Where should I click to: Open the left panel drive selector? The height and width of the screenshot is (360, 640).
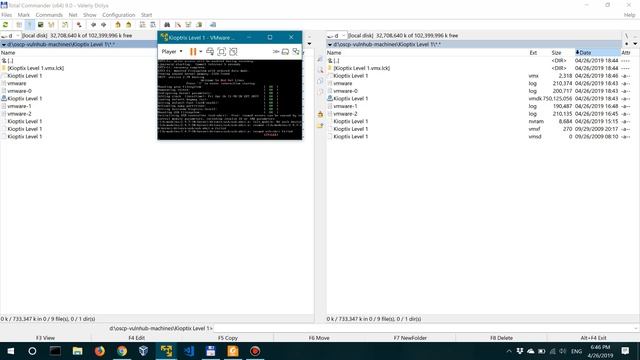[x=11, y=36]
